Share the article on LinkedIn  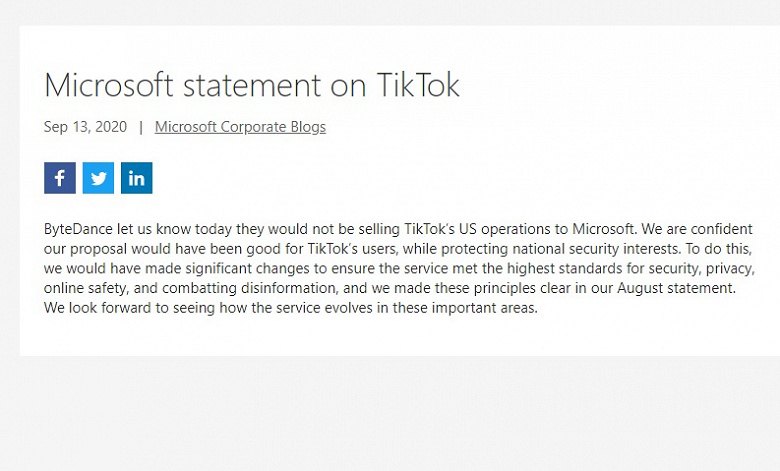[136, 178]
